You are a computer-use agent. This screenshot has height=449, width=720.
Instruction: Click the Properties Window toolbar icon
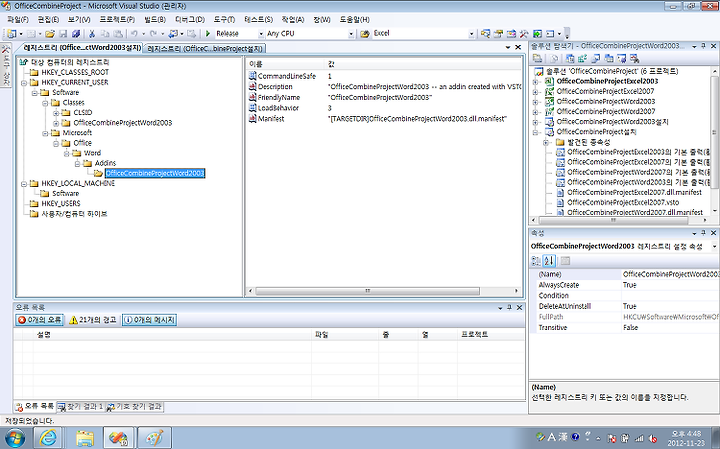[x=498, y=34]
